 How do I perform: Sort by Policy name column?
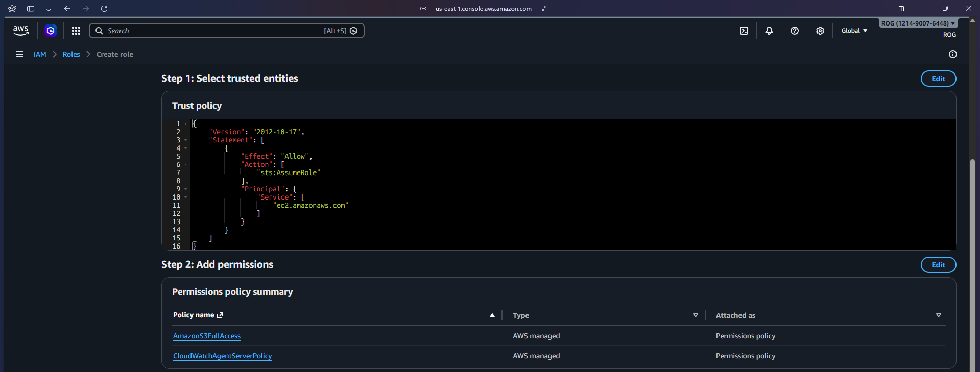point(492,315)
